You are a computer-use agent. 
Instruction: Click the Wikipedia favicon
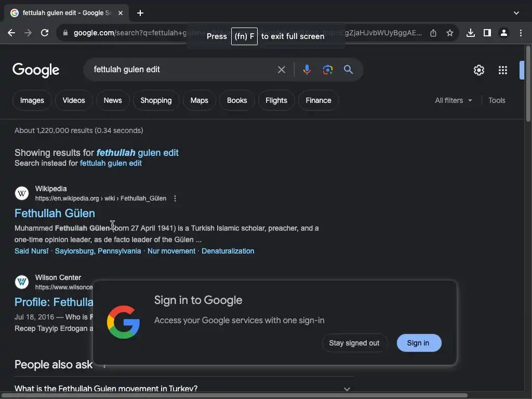pyautogui.click(x=22, y=193)
